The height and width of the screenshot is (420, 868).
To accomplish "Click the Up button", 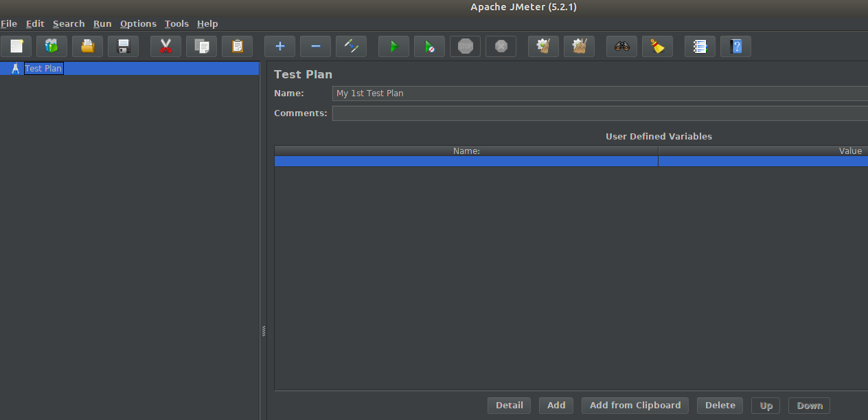I will (766, 406).
